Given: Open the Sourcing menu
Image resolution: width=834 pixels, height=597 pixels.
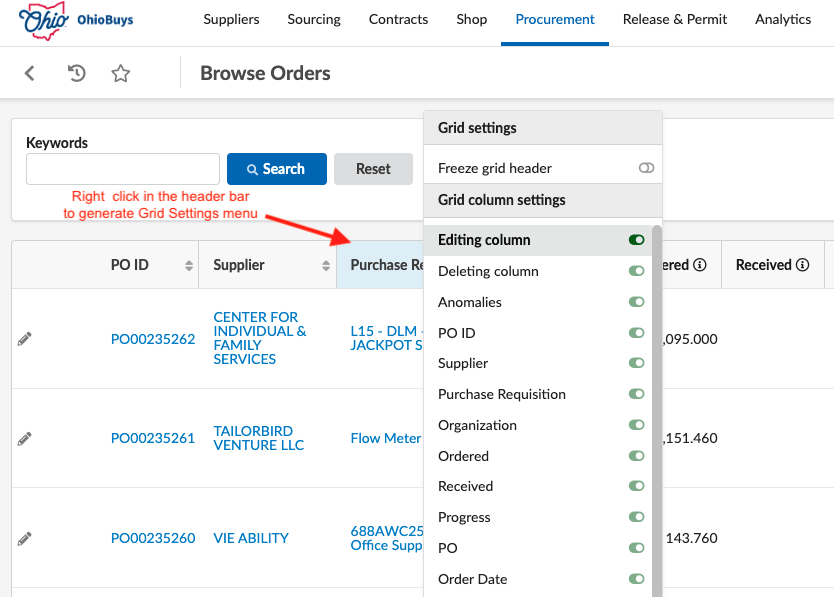Looking at the screenshot, I should pos(314,20).
